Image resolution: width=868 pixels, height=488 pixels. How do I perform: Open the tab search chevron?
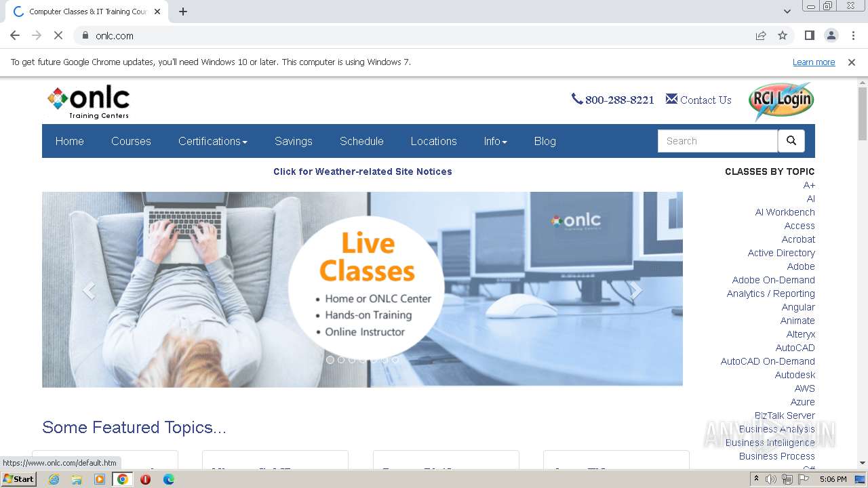787,12
